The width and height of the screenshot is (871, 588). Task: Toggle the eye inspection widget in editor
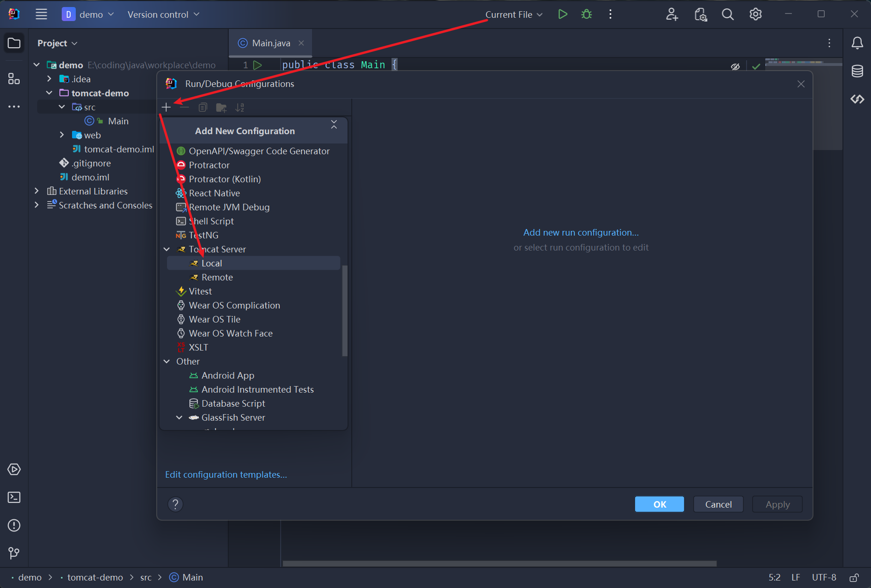[x=735, y=66]
